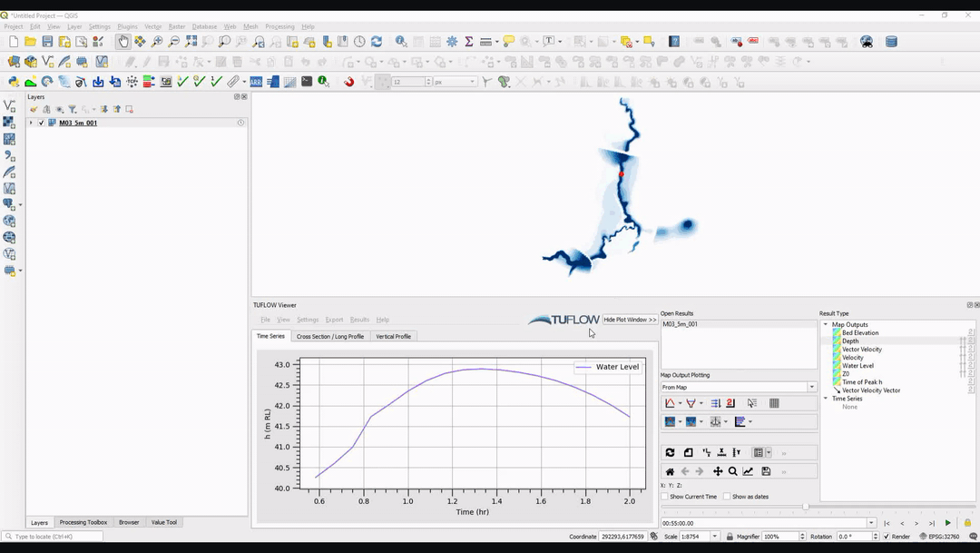The width and height of the screenshot is (980, 553).
Task: Select the export plot graph icon
Action: click(748, 471)
